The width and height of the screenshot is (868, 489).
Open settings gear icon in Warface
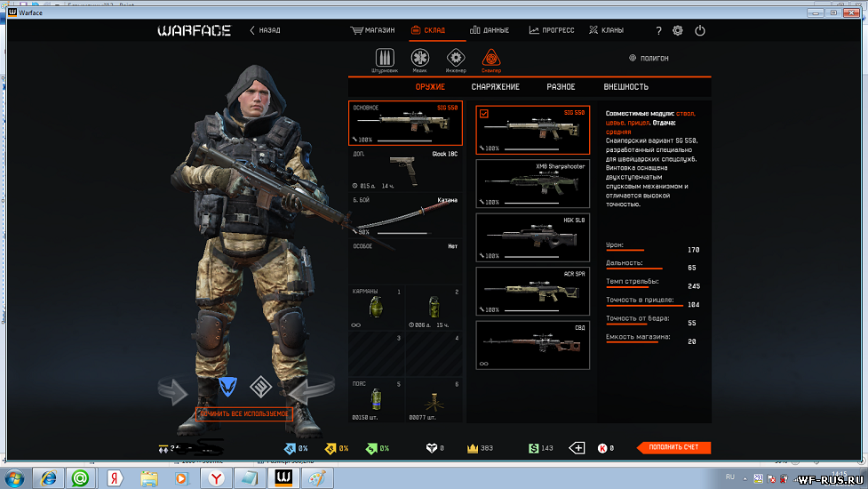[678, 30]
